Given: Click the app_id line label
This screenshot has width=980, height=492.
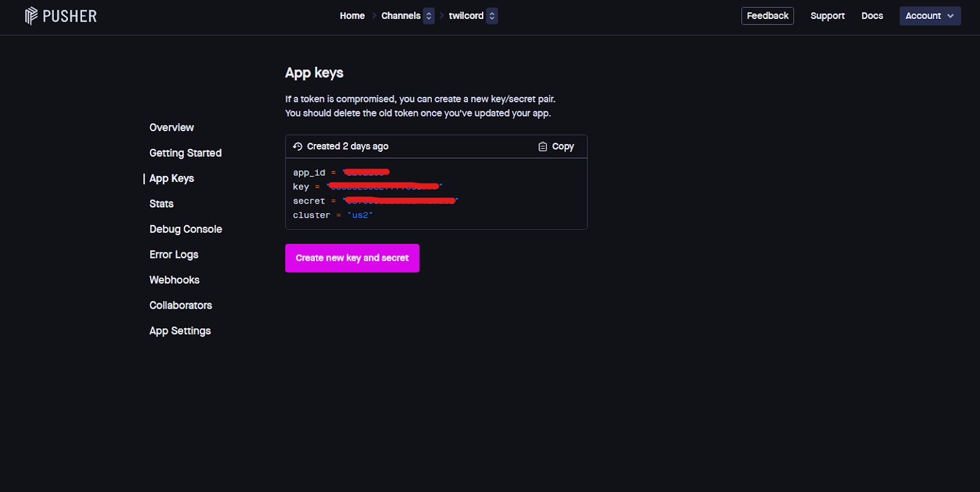Looking at the screenshot, I should tap(309, 173).
